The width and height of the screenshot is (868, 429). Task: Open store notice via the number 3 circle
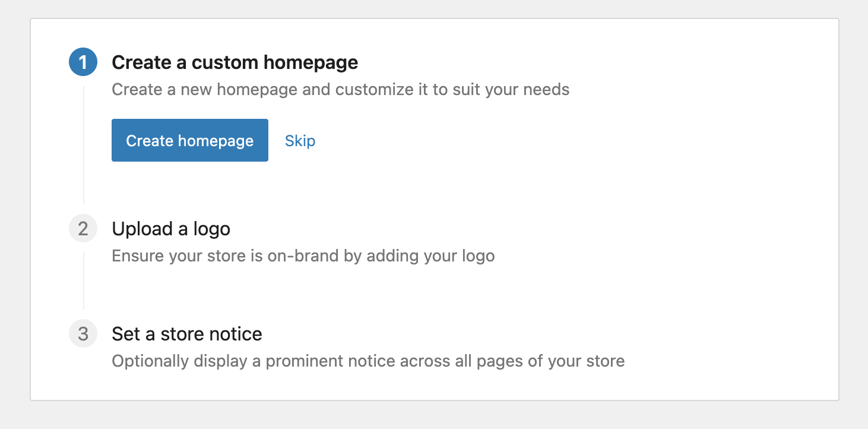point(83,334)
